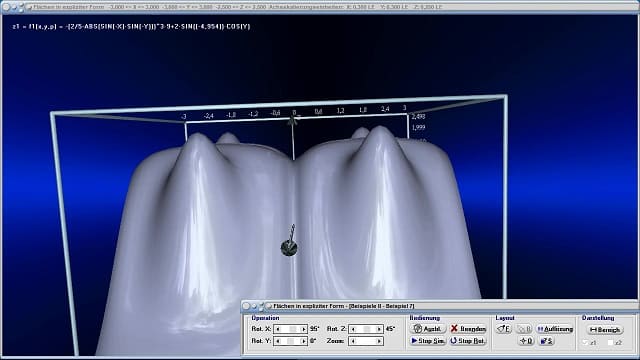Open the Auflösung layout option

[x=555, y=329]
